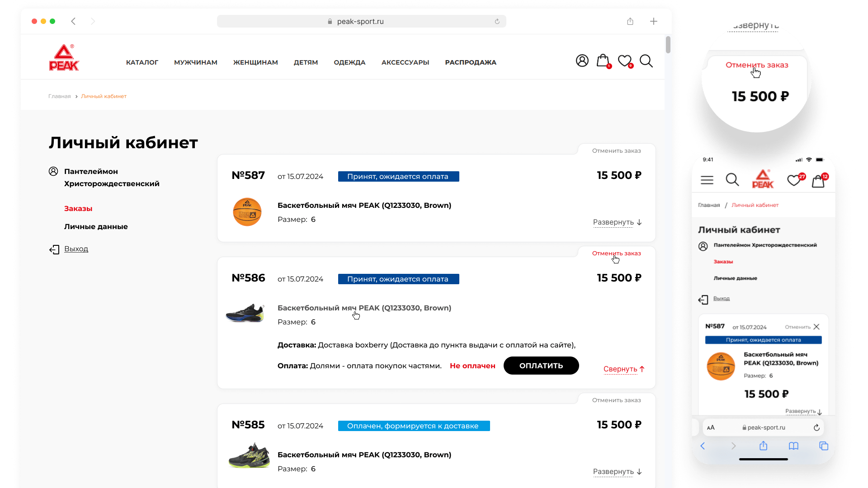Screen dimensions: 868x488
Task: Tap the mobile wishlist heart icon
Action: tap(794, 180)
